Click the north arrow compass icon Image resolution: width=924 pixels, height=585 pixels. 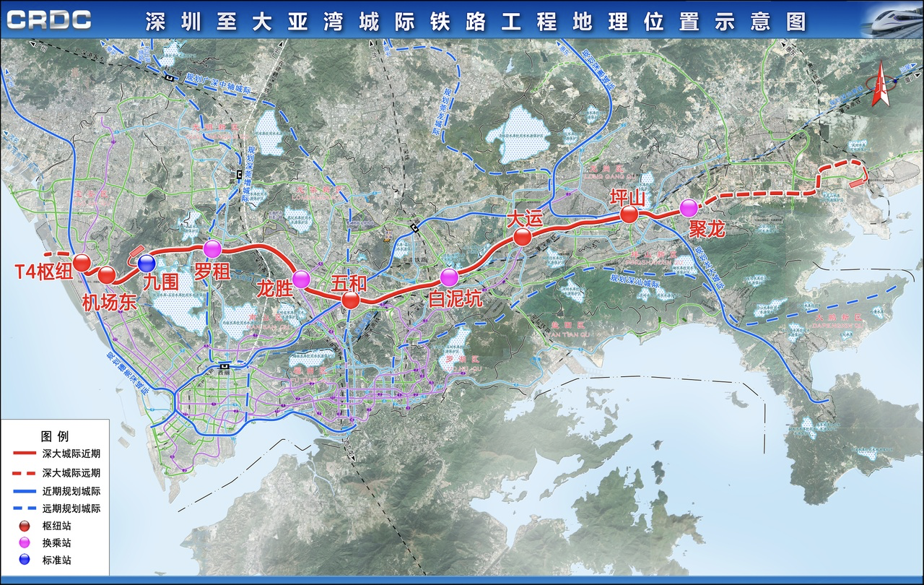(881, 85)
